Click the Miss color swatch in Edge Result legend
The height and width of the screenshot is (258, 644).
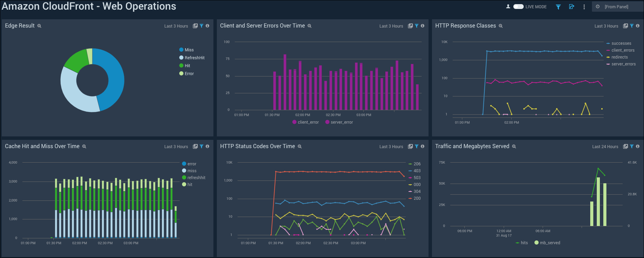pos(181,50)
